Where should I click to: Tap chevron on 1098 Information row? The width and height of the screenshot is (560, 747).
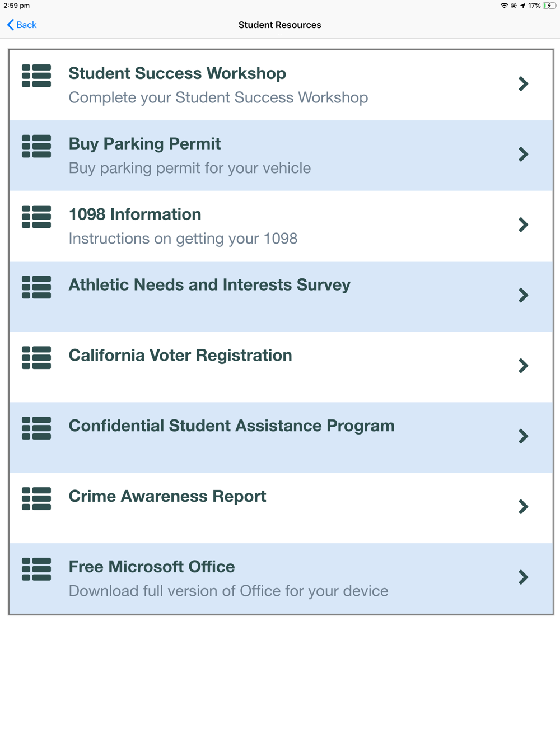click(x=523, y=225)
